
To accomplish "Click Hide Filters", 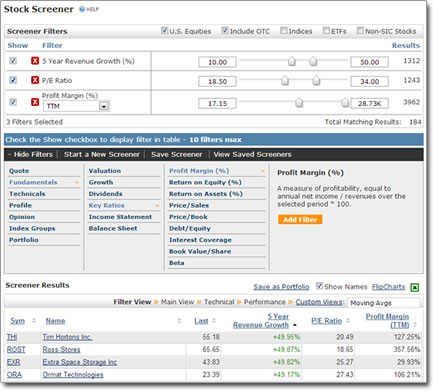I will [x=30, y=154].
